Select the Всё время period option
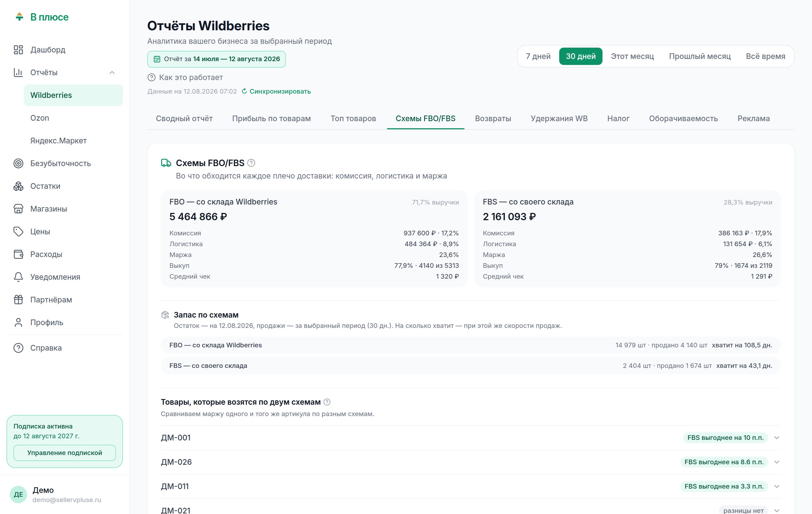Image resolution: width=812 pixels, height=514 pixels. point(765,56)
